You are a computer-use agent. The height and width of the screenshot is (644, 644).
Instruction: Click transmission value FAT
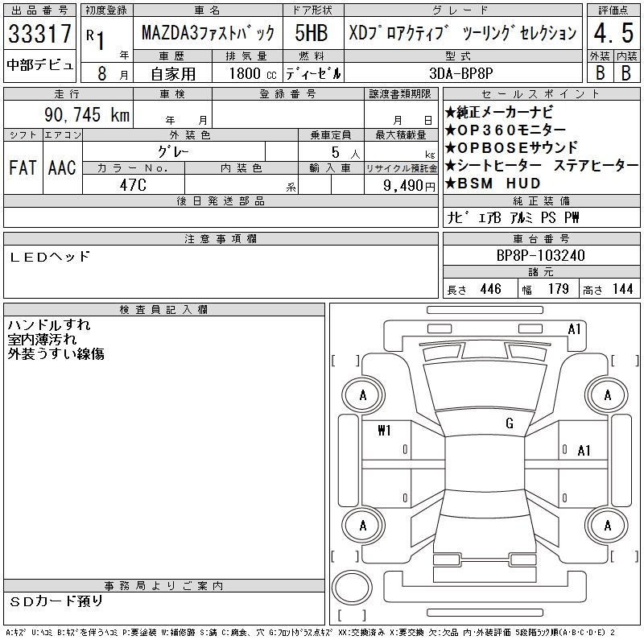[x=23, y=167]
